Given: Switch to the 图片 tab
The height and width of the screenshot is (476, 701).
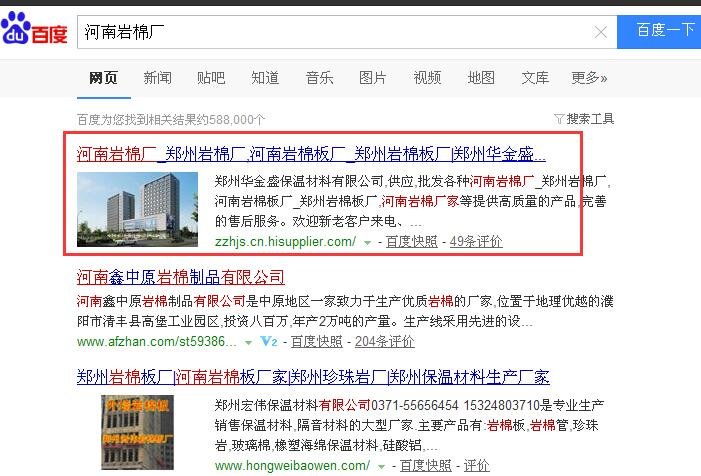Looking at the screenshot, I should 373,78.
